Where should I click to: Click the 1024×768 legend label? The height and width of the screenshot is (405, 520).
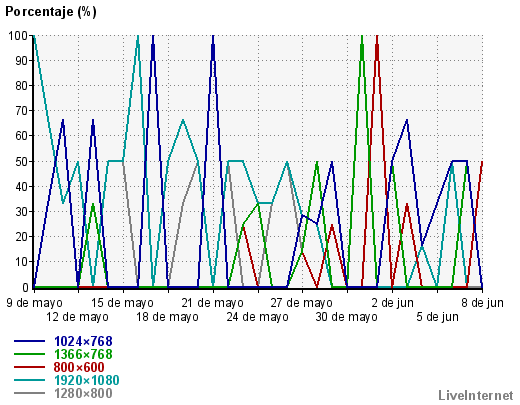pos(83,341)
